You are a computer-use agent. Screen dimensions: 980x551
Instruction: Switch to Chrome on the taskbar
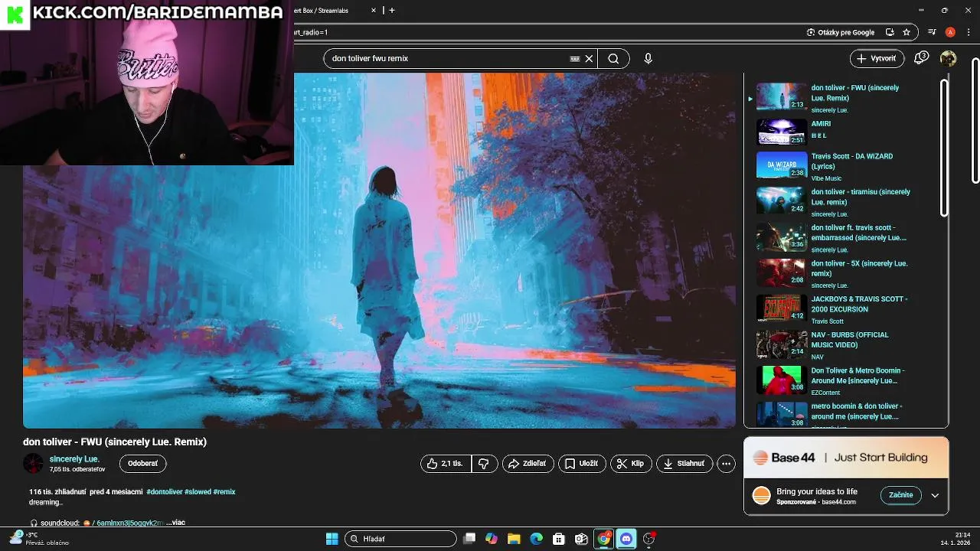tap(604, 539)
